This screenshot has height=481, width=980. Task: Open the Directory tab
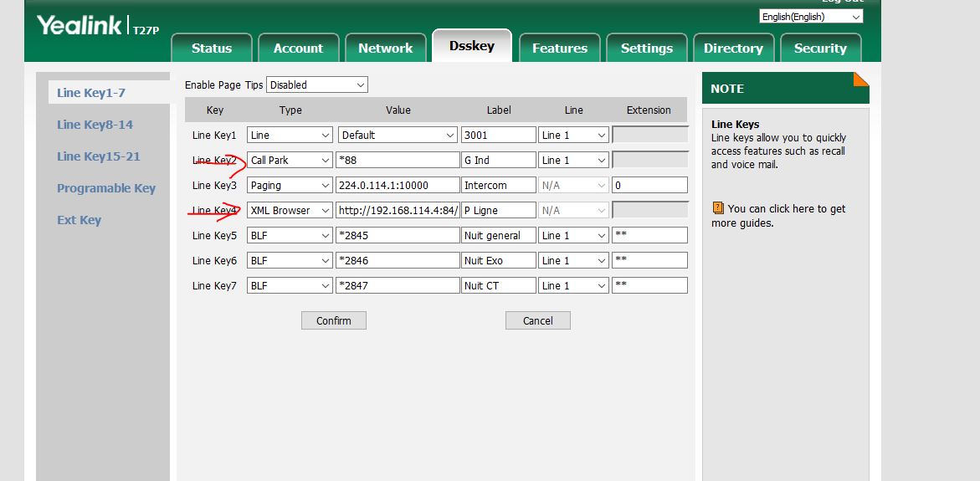click(x=733, y=49)
